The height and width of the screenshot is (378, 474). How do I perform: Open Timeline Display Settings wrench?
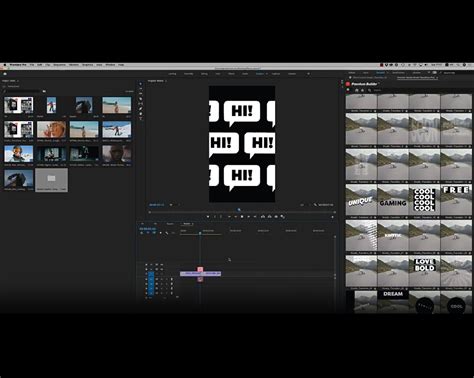pos(167,233)
